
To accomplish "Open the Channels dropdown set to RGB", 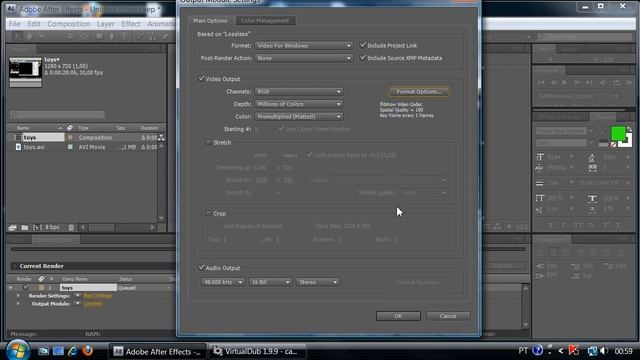I will [298, 92].
